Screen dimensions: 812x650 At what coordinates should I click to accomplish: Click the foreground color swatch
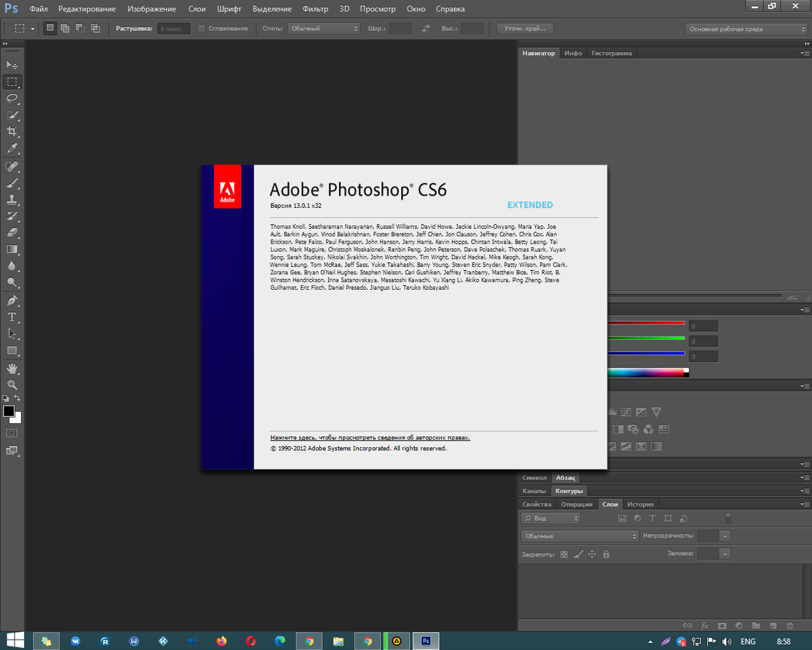pos(9,411)
